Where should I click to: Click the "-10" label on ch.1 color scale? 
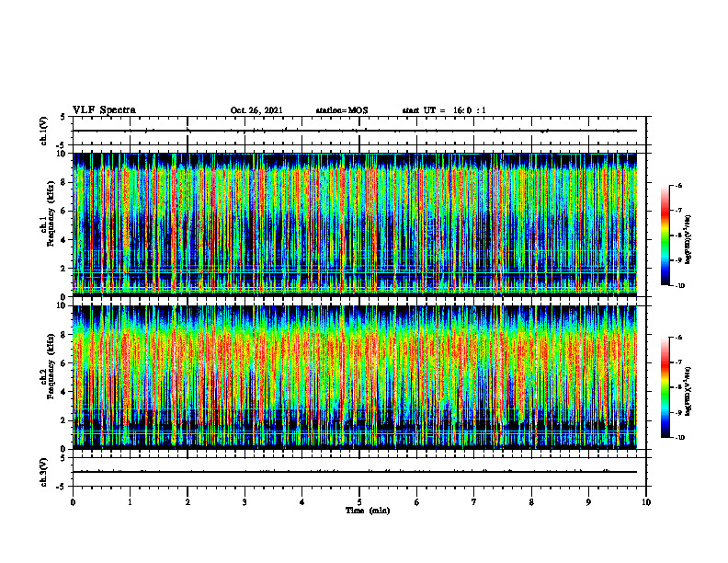[679, 286]
